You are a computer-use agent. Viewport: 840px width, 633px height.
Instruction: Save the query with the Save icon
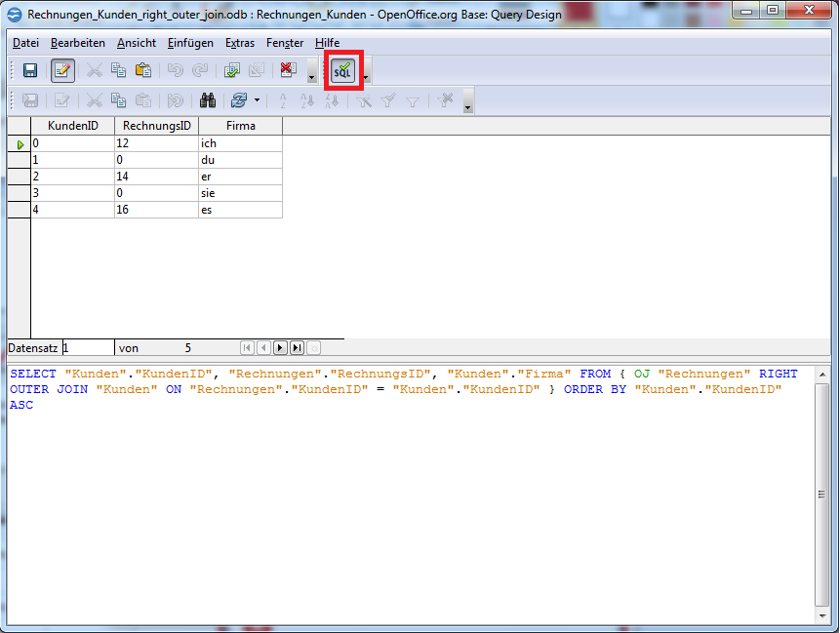tap(30, 70)
